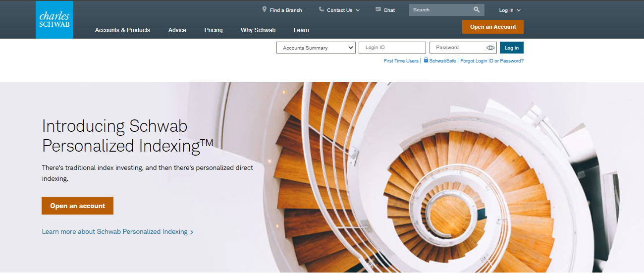Open the Advice menu

pos(177,30)
